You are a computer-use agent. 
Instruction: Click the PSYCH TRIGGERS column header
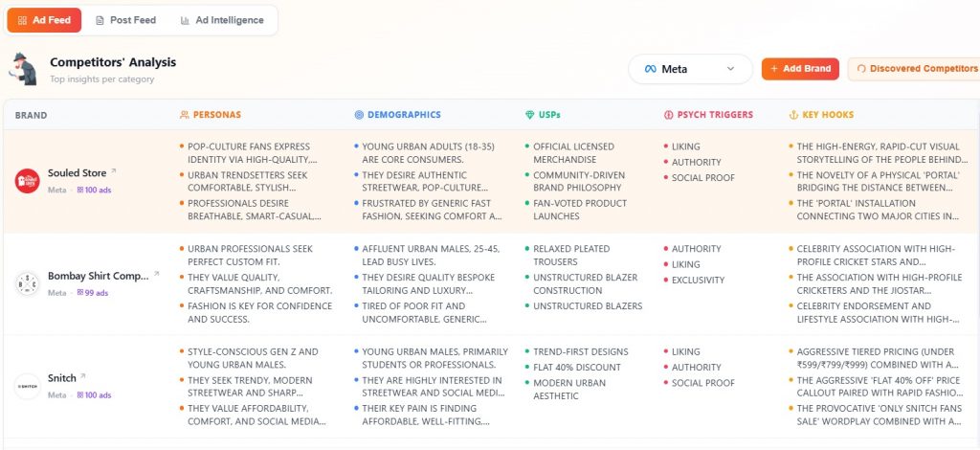pos(715,115)
